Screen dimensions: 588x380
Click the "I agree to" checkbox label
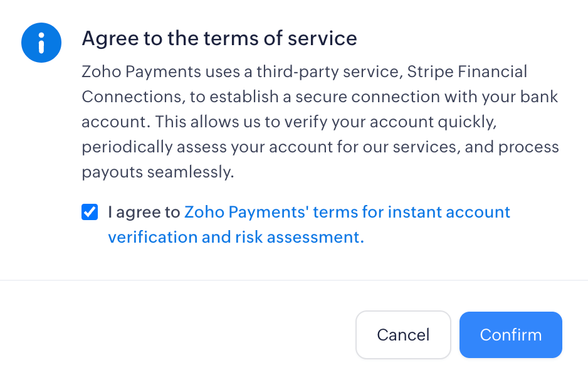(x=144, y=212)
